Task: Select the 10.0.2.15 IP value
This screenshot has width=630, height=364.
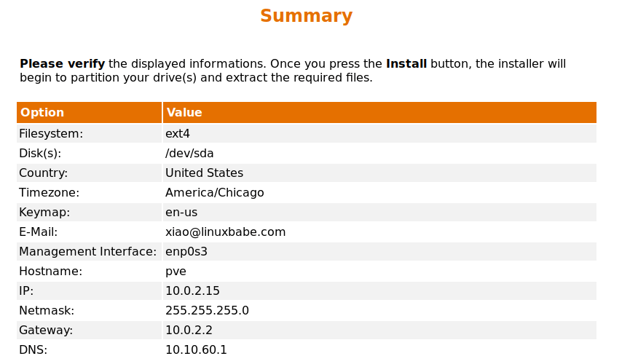Action: click(192, 291)
